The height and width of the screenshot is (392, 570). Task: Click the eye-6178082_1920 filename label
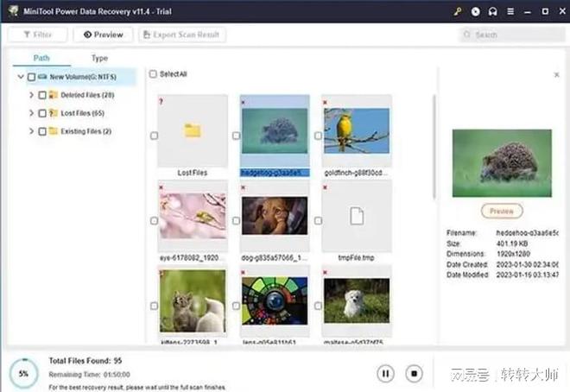coord(190,257)
